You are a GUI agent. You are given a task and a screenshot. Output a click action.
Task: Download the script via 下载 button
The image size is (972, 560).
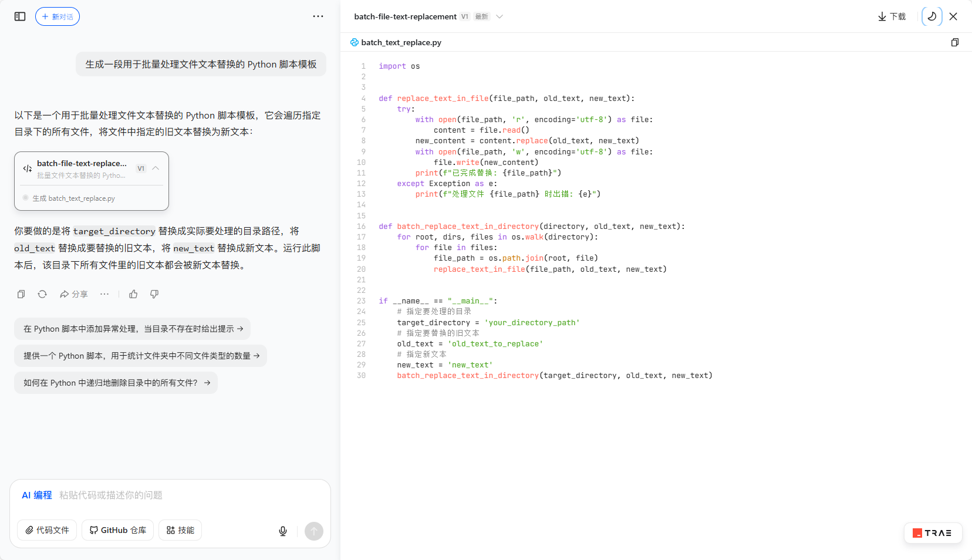click(x=892, y=16)
